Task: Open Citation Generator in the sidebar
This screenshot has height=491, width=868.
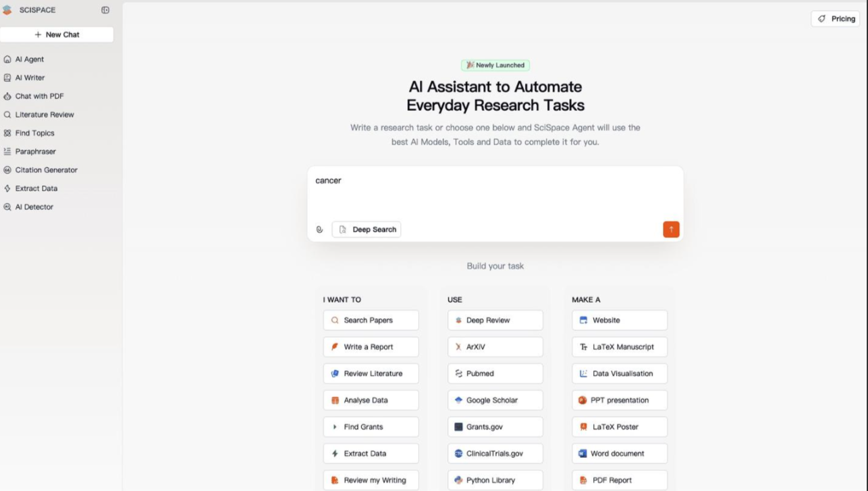Action: tap(40, 170)
